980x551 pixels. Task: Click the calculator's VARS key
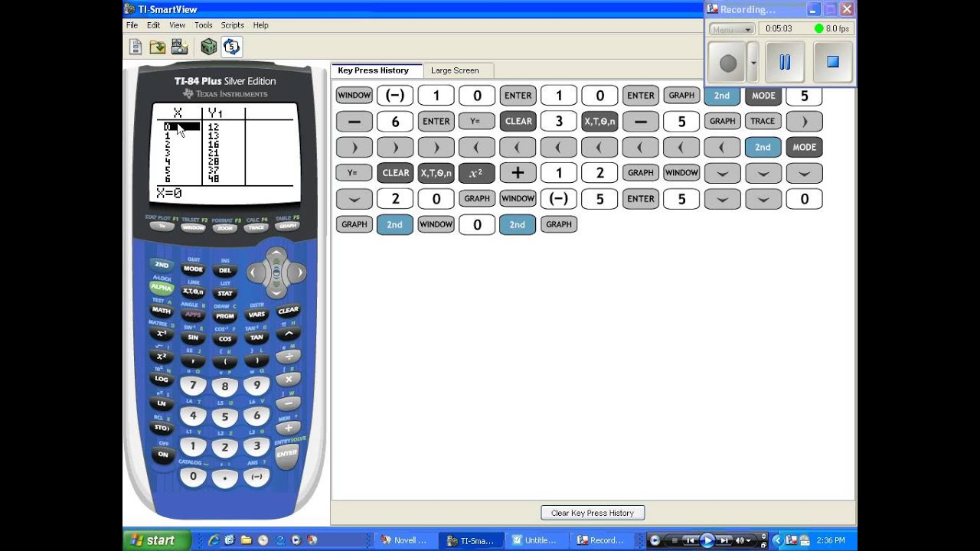pos(256,315)
